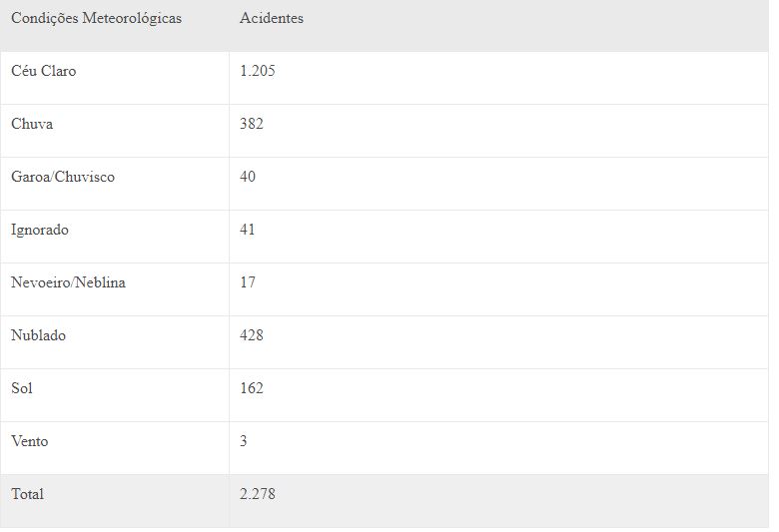Screen dimensions: 779x532
Task: Click the 3 value for Vento
Action: click(244, 441)
